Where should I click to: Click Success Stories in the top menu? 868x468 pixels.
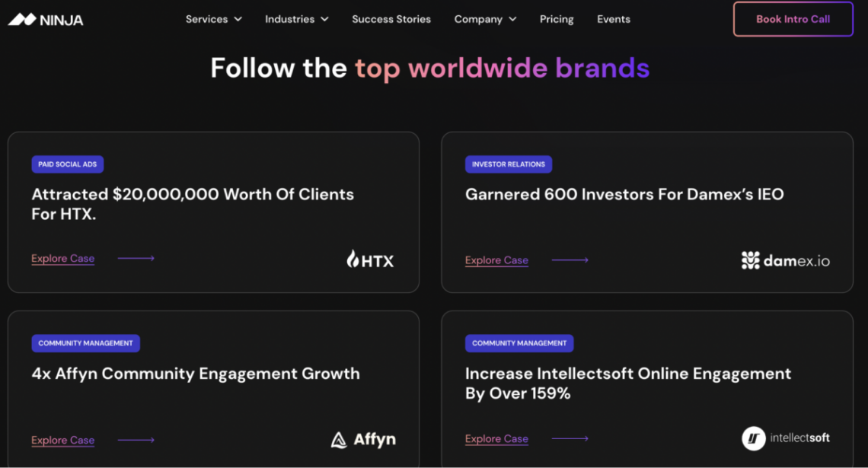(391, 19)
